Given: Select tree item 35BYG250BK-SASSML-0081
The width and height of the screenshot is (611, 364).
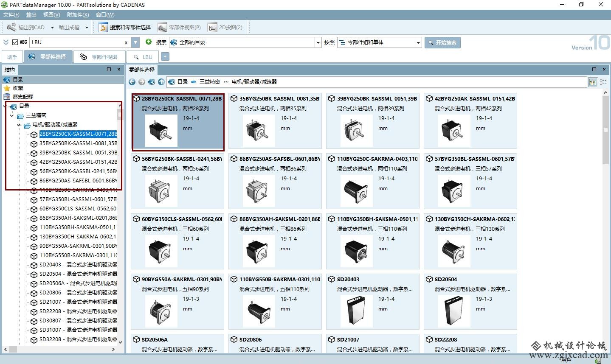Looking at the screenshot, I should (x=78, y=143).
